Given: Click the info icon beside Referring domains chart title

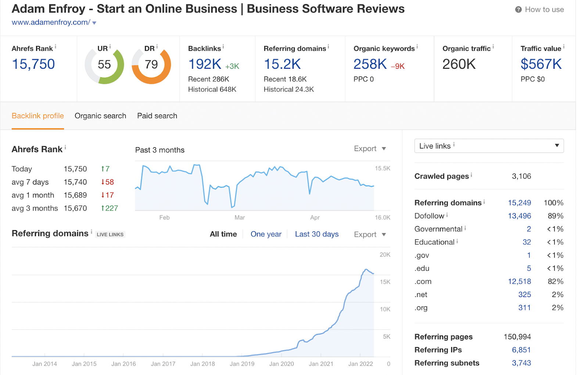Looking at the screenshot, I should [x=92, y=232].
